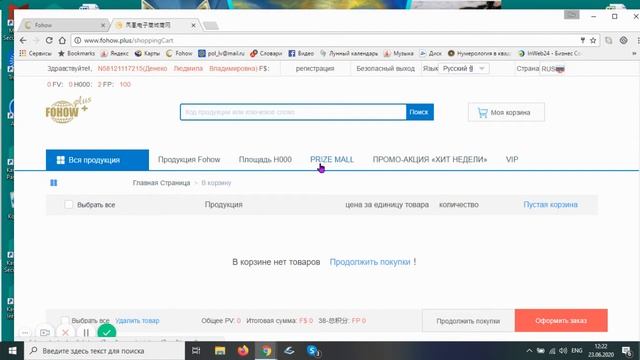The image size is (640, 360).
Task: Open the Моя корзина button
Action: [x=506, y=112]
